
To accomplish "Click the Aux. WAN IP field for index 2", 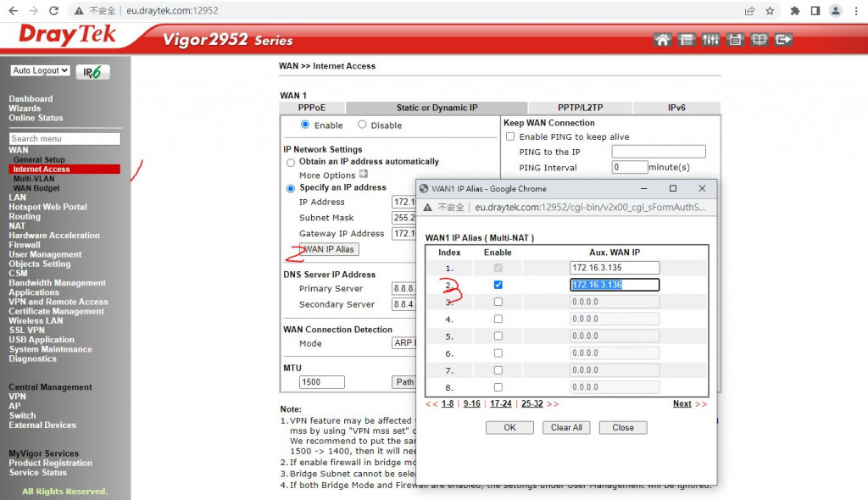I will [615, 285].
